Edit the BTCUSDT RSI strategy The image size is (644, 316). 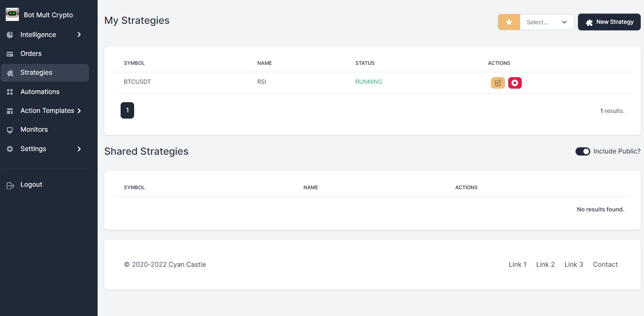point(498,83)
